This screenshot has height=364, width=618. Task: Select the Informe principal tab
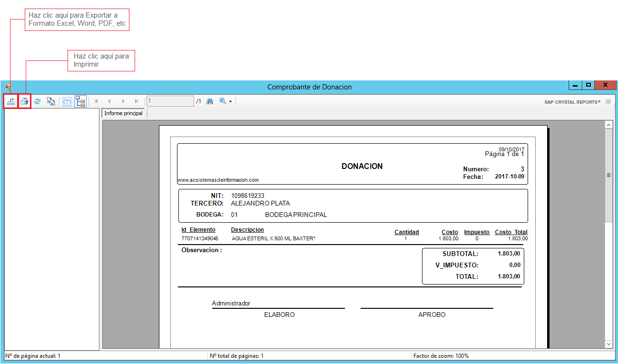(124, 113)
